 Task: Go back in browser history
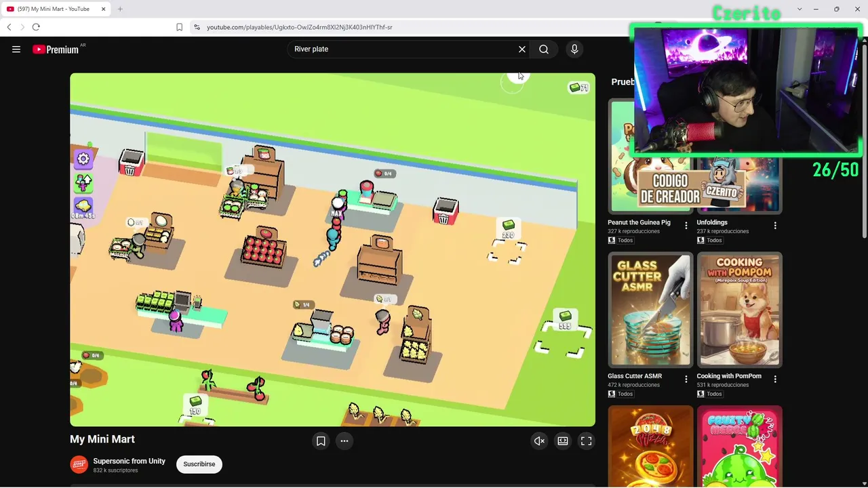pyautogui.click(x=9, y=27)
